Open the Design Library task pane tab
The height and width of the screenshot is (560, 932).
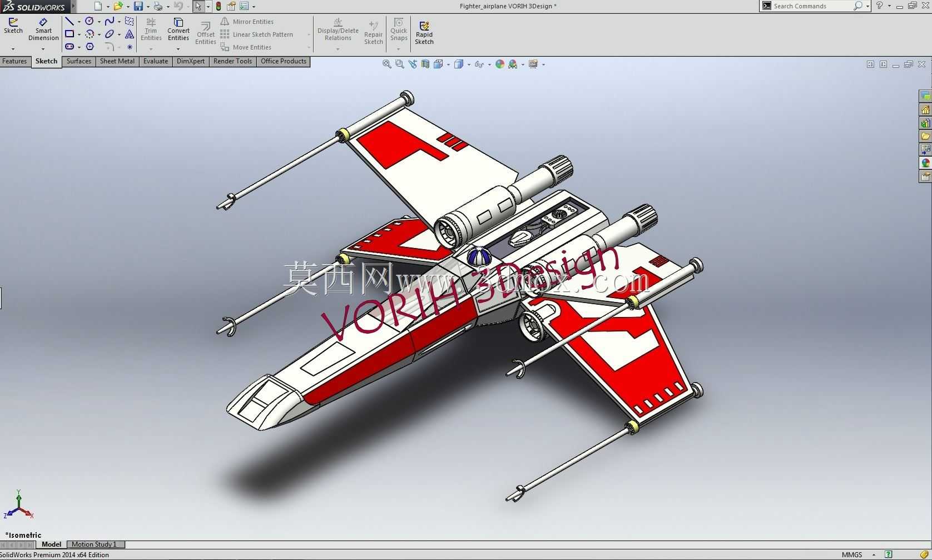[x=925, y=123]
